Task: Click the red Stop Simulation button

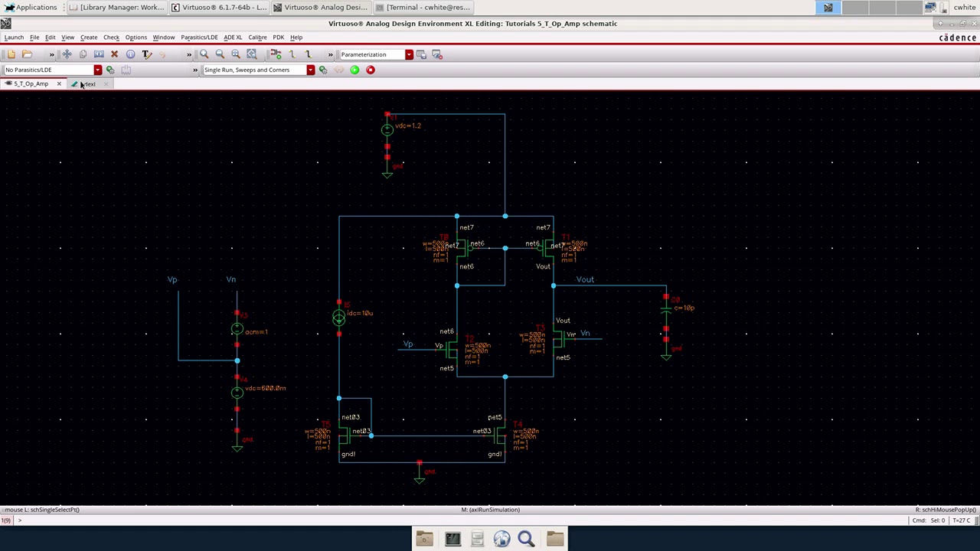Action: point(371,70)
